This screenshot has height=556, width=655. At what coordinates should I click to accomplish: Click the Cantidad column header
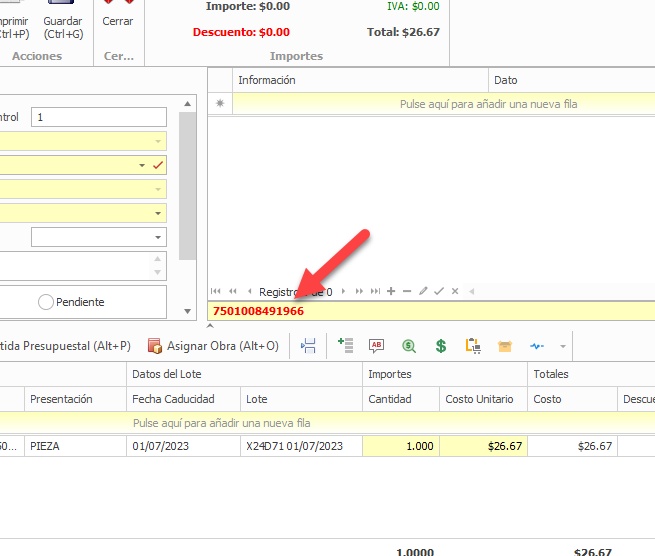(x=401, y=399)
